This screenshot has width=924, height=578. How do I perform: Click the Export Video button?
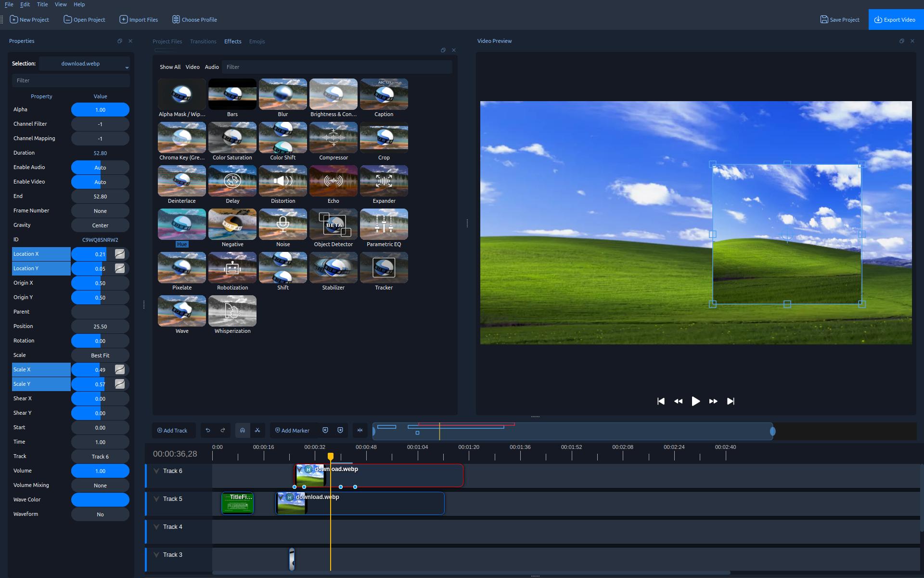tap(896, 20)
